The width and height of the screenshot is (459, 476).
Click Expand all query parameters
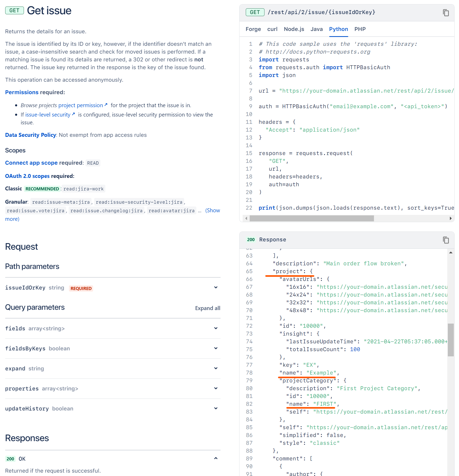point(208,308)
